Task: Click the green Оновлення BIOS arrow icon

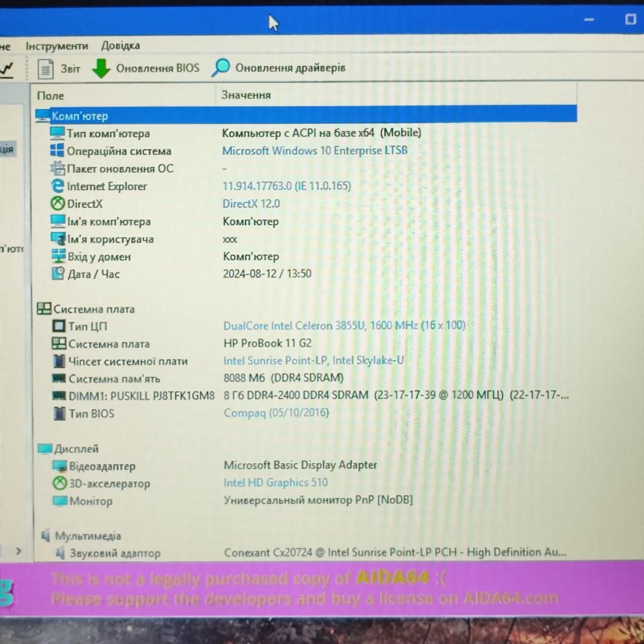Action: coord(101,68)
